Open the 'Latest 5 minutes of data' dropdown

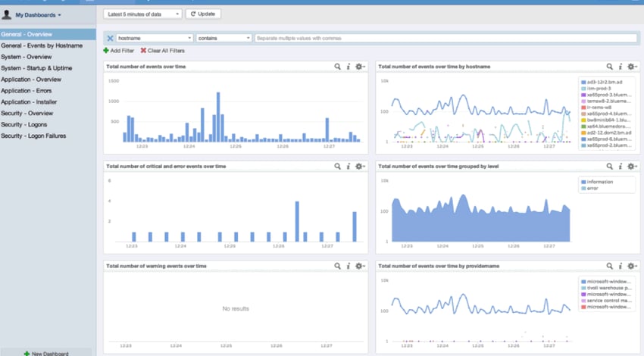coord(142,14)
